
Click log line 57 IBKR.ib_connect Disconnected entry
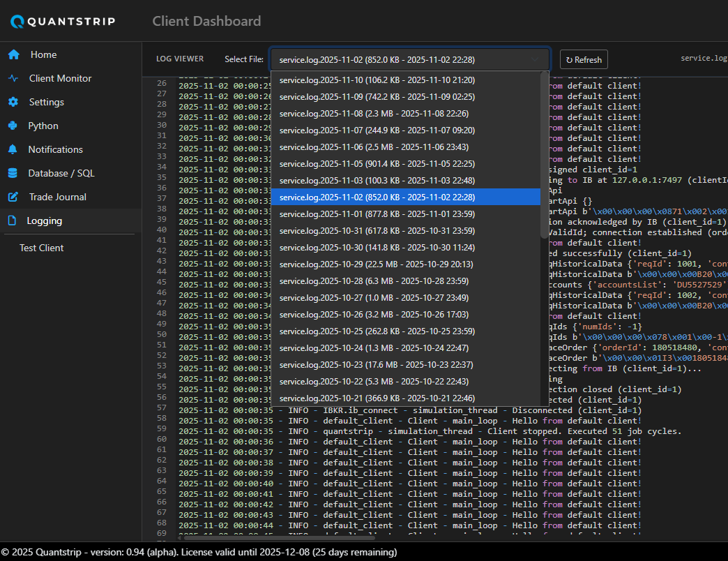(410, 410)
